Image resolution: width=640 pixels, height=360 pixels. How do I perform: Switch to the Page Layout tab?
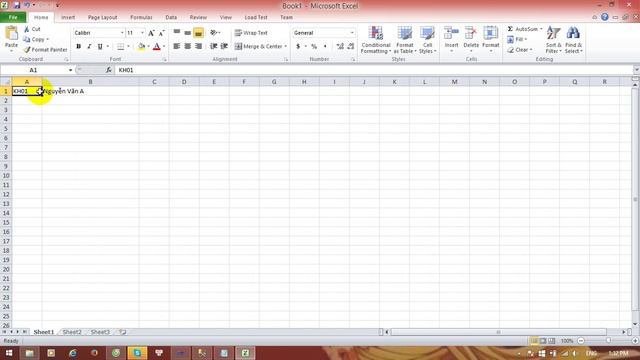coord(102,17)
